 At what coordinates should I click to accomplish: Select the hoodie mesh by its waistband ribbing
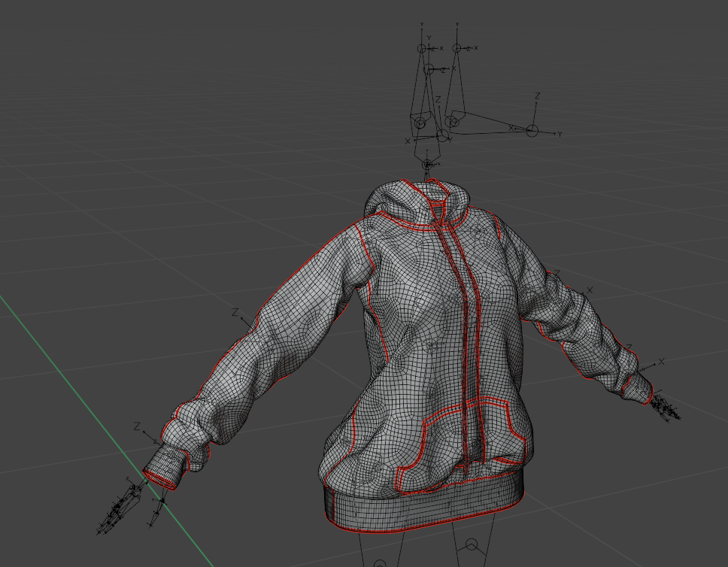pos(423,508)
